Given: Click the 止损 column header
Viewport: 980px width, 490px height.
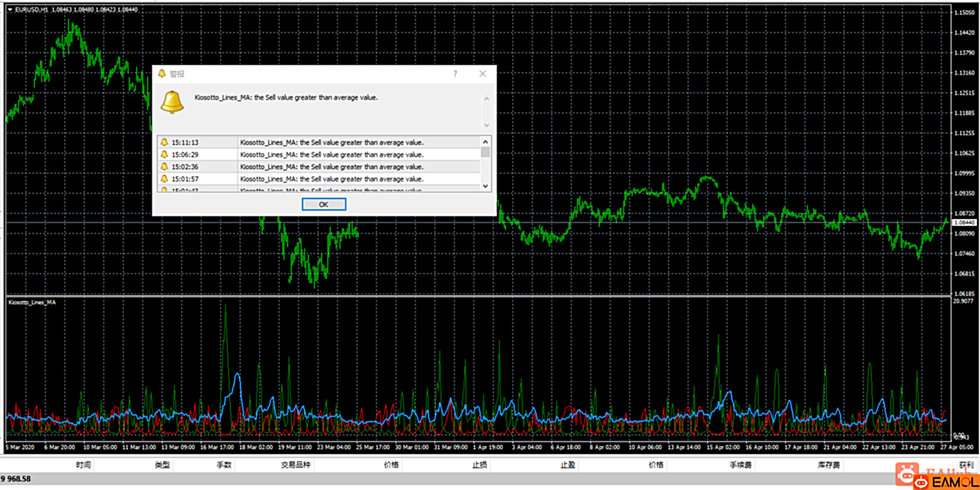Looking at the screenshot, I should pos(479,465).
